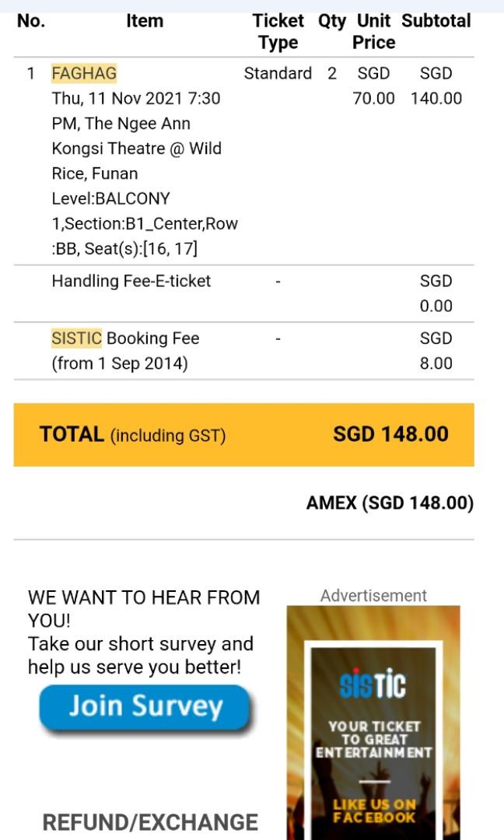
Task: Select the Ticket Type column header
Action: 278,31
